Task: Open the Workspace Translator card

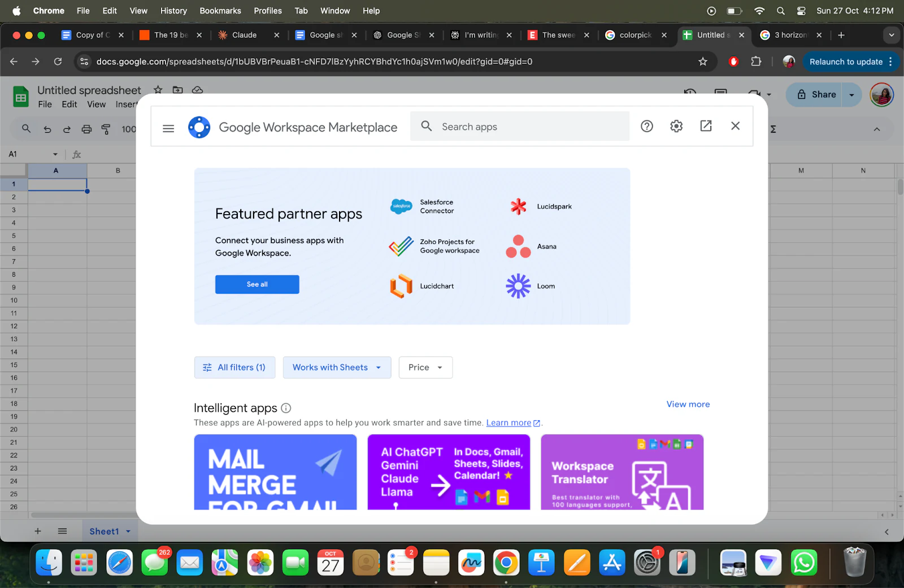Action: [622, 472]
